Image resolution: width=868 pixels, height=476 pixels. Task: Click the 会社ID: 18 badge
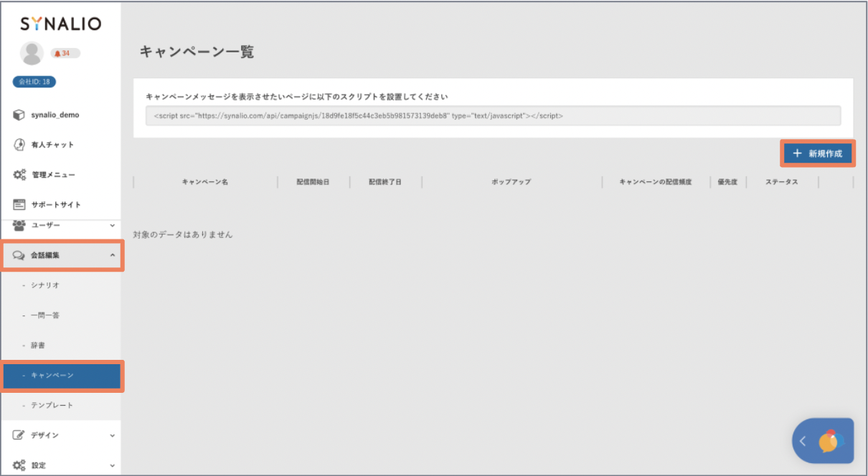pos(34,82)
